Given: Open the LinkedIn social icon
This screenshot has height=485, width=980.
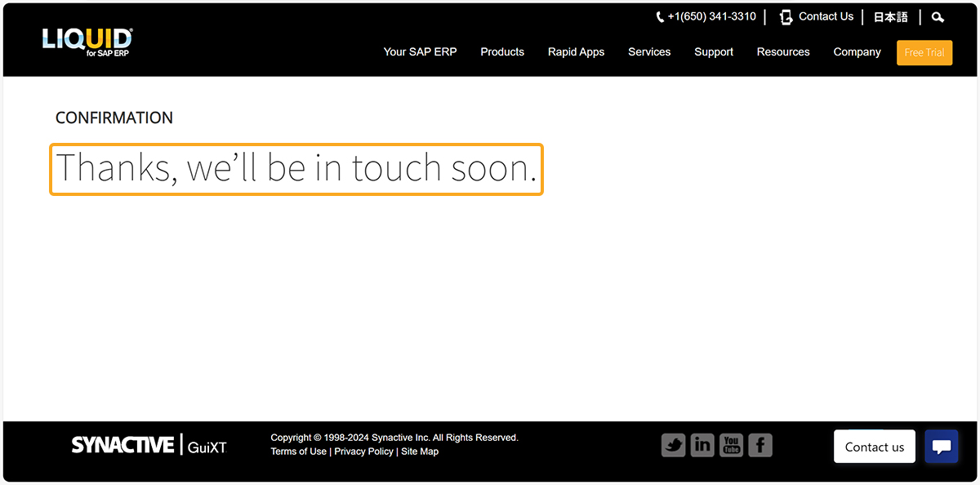Looking at the screenshot, I should coord(702,445).
